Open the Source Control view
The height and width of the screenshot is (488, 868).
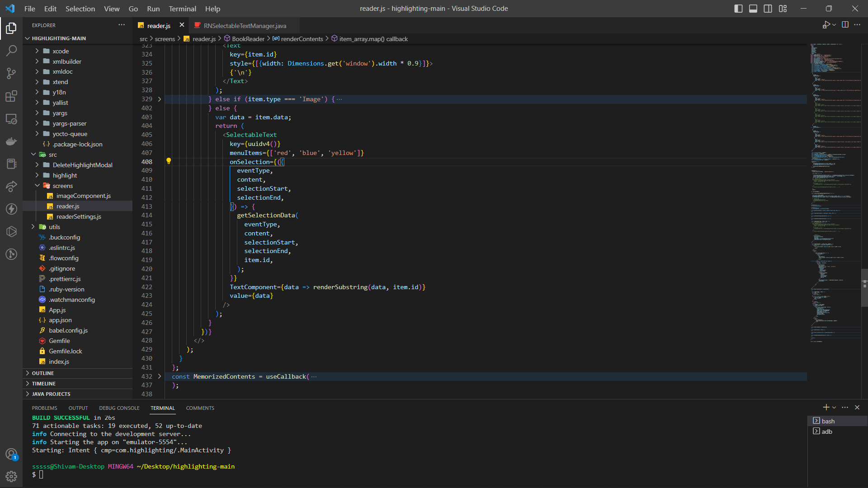coord(11,73)
